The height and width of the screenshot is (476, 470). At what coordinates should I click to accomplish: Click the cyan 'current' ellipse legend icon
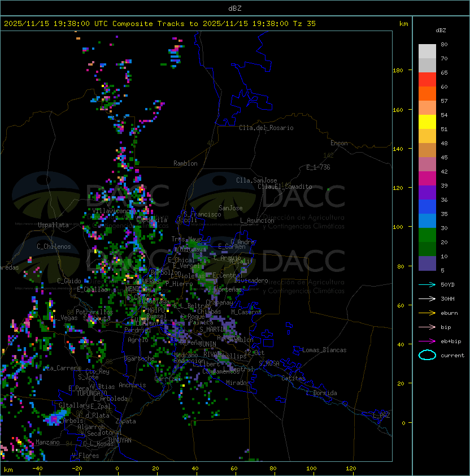(x=427, y=355)
